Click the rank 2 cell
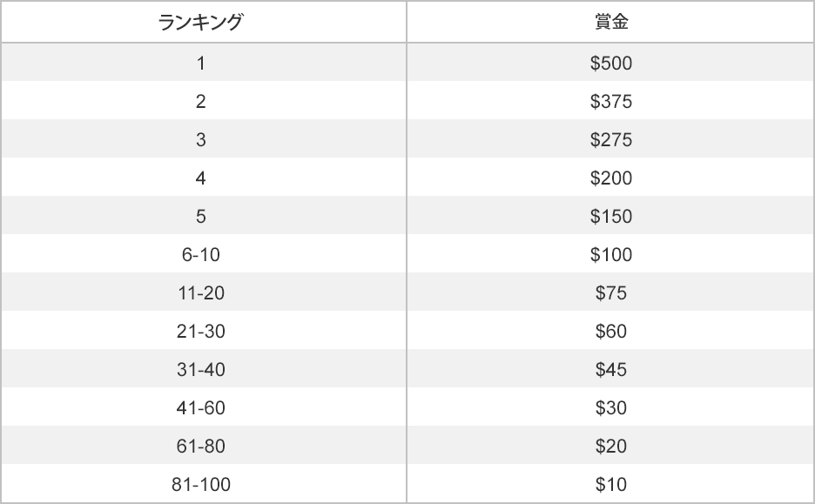 (x=200, y=101)
